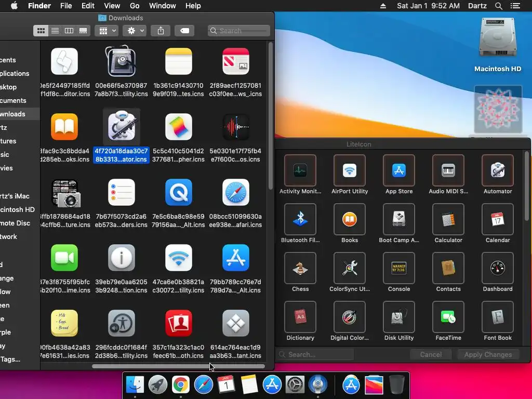Screen dimensions: 532x399
Task: Open Launchpad from the Dock
Action: coord(158,385)
